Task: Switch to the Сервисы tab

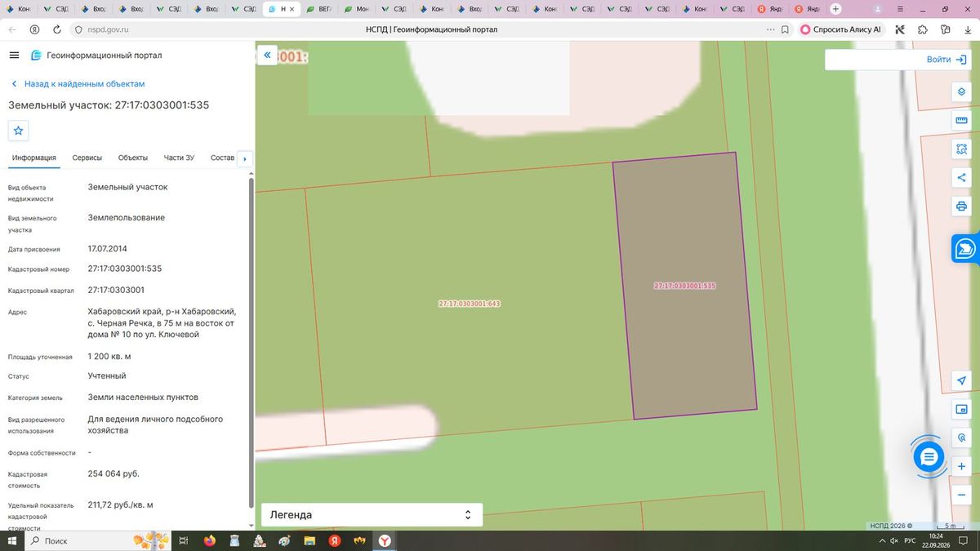Action: 87,158
